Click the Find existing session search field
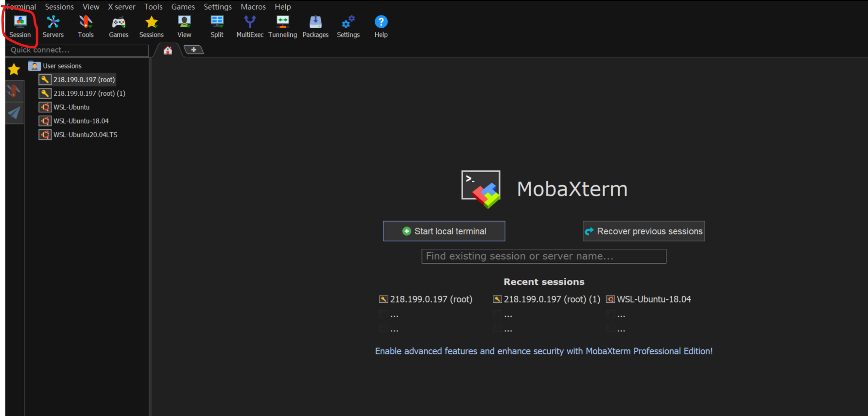The height and width of the screenshot is (416, 868). [x=544, y=256]
